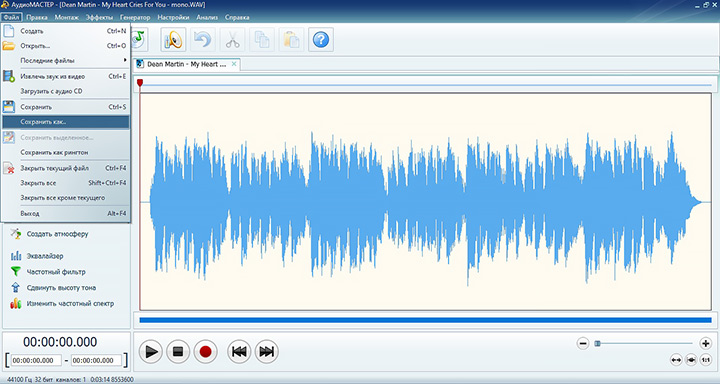720x384 pixels.
Task: Start playback with the Play button
Action: pos(151,352)
